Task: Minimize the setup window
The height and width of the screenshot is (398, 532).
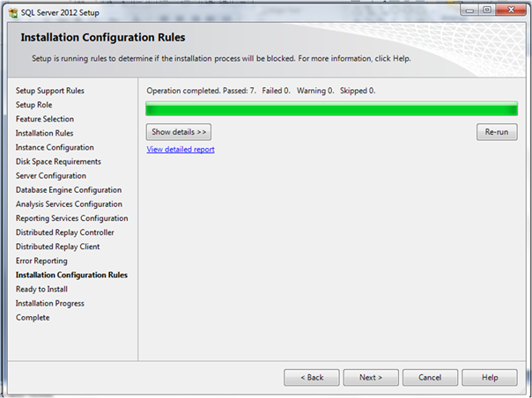Action: [x=469, y=11]
